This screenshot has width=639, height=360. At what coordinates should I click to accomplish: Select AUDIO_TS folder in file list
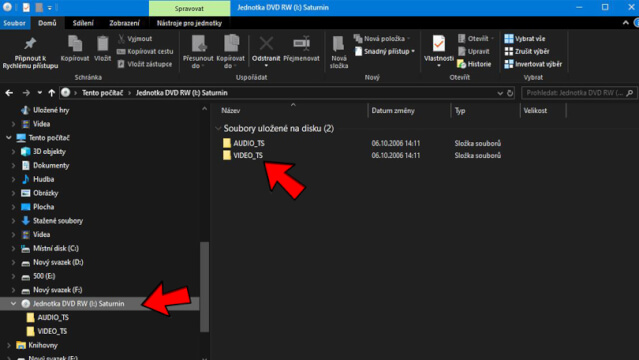[x=249, y=143]
